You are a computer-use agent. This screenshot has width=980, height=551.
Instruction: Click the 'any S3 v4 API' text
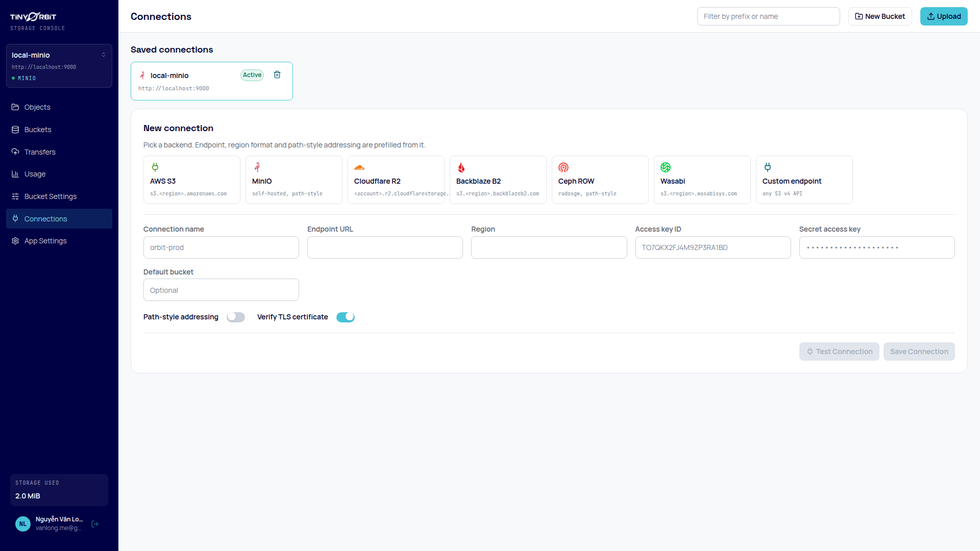(782, 194)
